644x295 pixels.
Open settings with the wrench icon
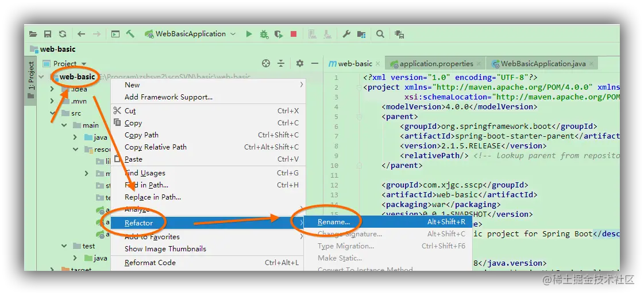346,34
